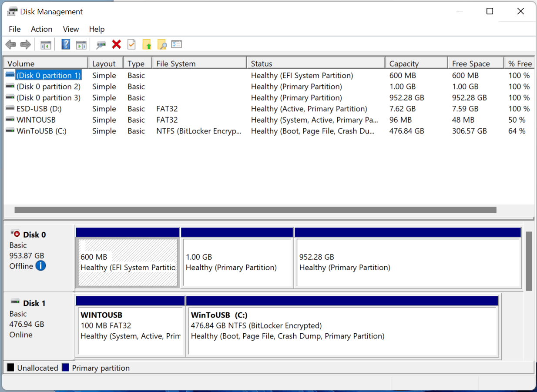Click the Connect/Rescan disk toolbar icon

coord(101,44)
